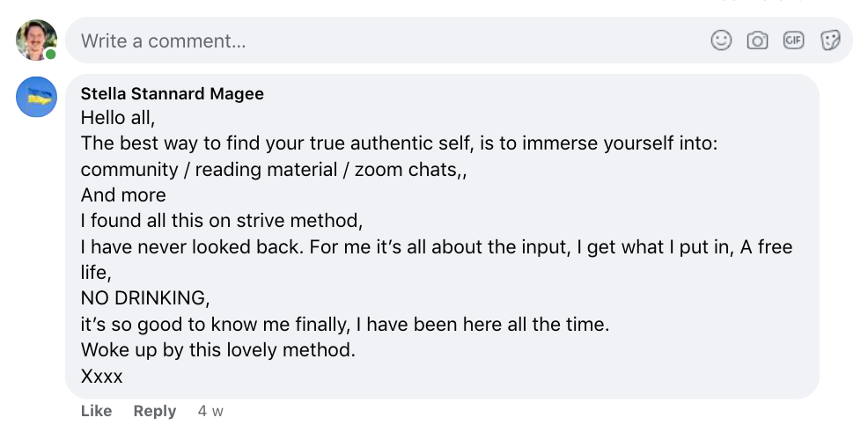Viewport: 868px width, 425px height.
Task: Open Stella Stannard Magee's profile name link
Action: tap(172, 93)
